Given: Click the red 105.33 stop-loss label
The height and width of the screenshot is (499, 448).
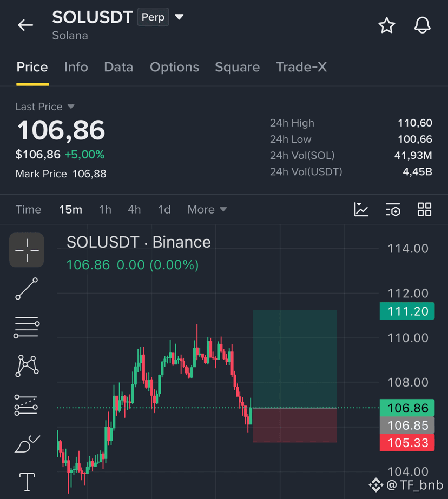Looking at the screenshot, I should click(407, 442).
